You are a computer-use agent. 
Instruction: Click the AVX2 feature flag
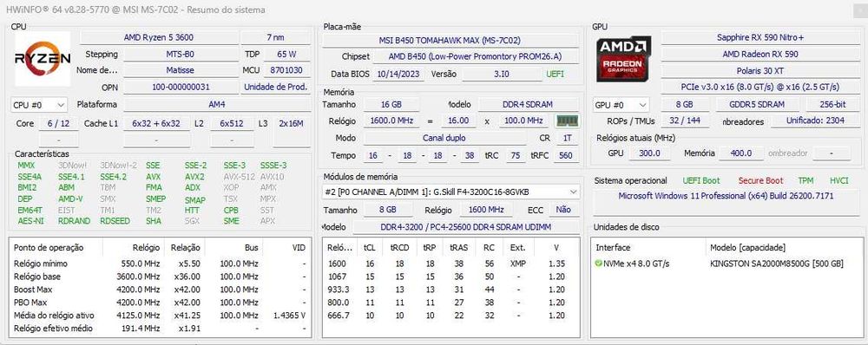(x=194, y=177)
